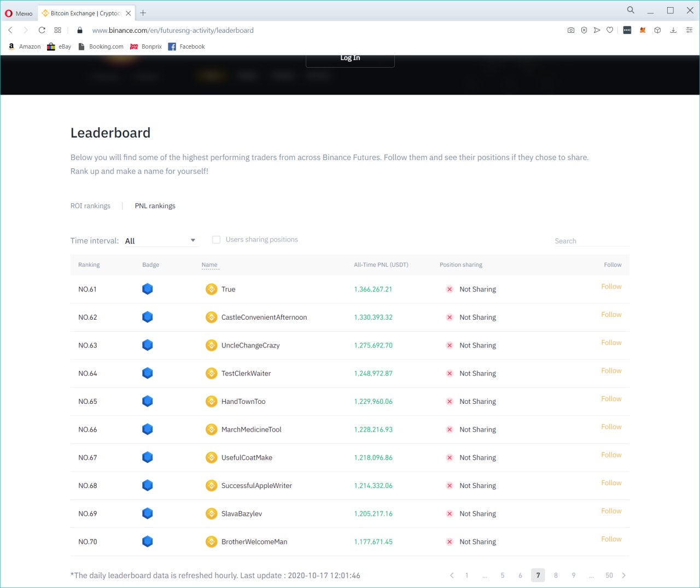Switch to ROI rankings tab
Viewport: 700px width, 588px height.
click(90, 206)
